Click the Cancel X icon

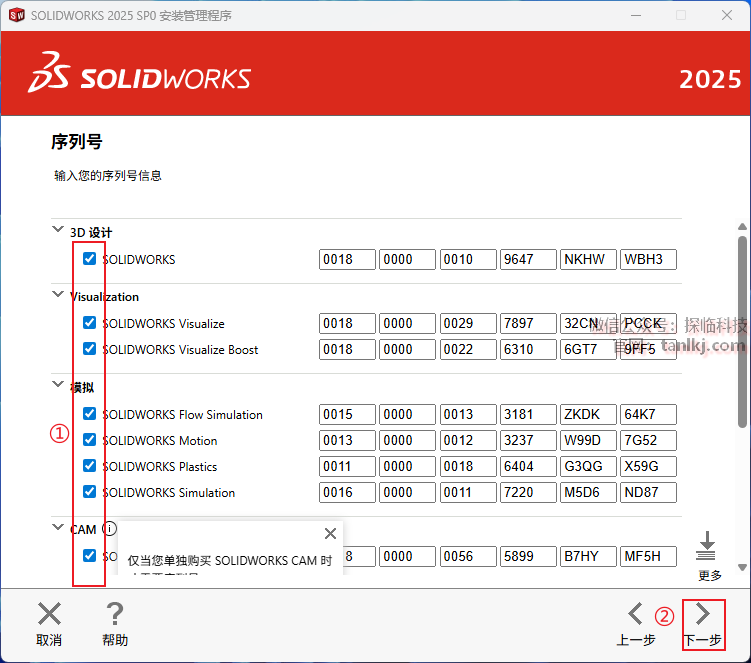(x=49, y=614)
